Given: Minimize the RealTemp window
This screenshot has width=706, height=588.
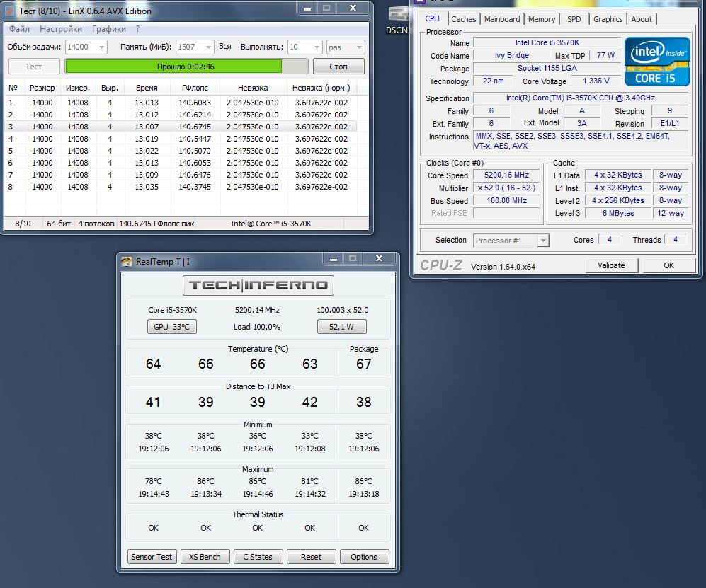Looking at the screenshot, I should pyautogui.click(x=334, y=259).
